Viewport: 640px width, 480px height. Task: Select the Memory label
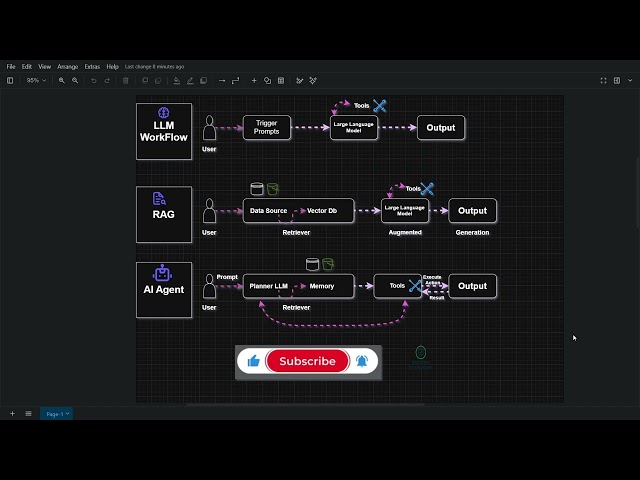(322, 286)
